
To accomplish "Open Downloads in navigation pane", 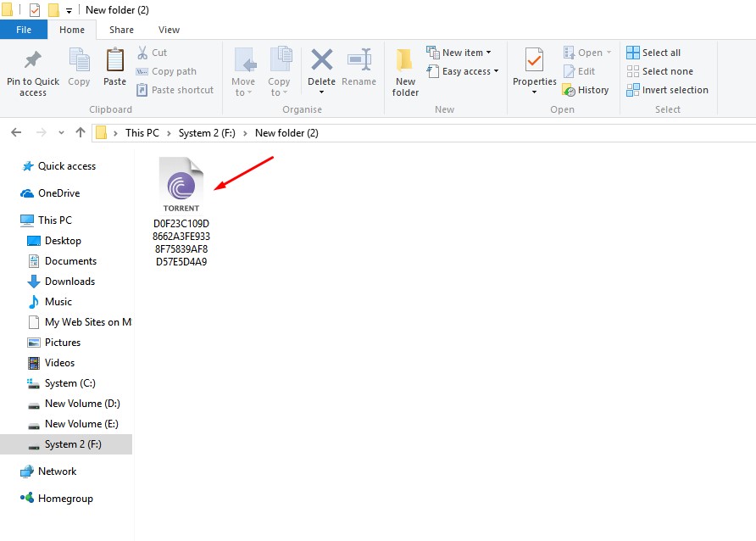I will point(69,282).
